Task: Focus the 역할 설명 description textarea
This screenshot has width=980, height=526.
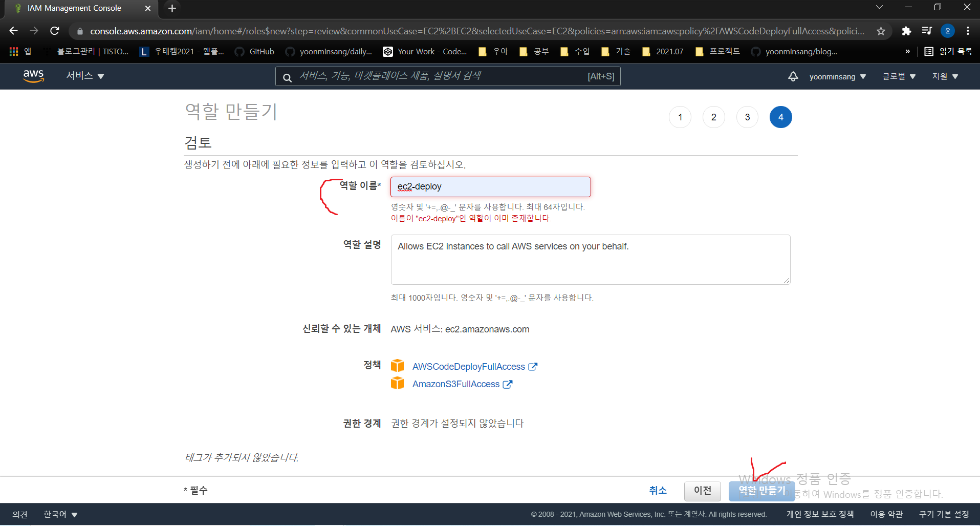Action: pyautogui.click(x=591, y=260)
